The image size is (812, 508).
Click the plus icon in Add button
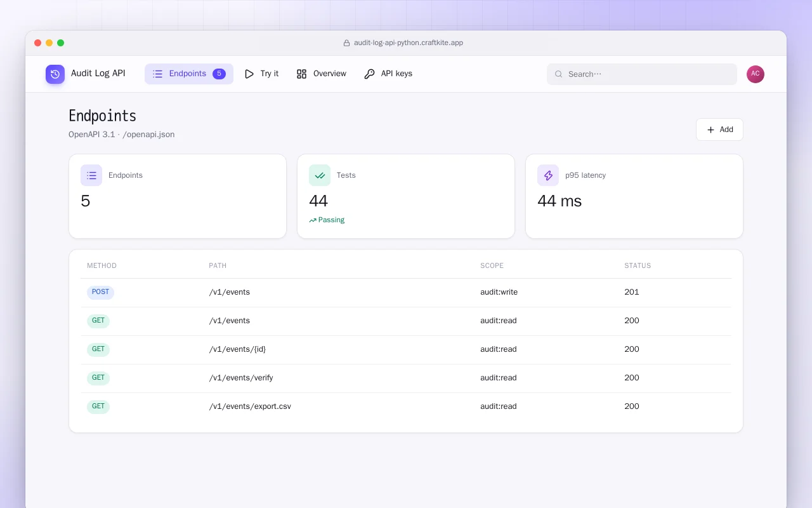click(x=710, y=130)
